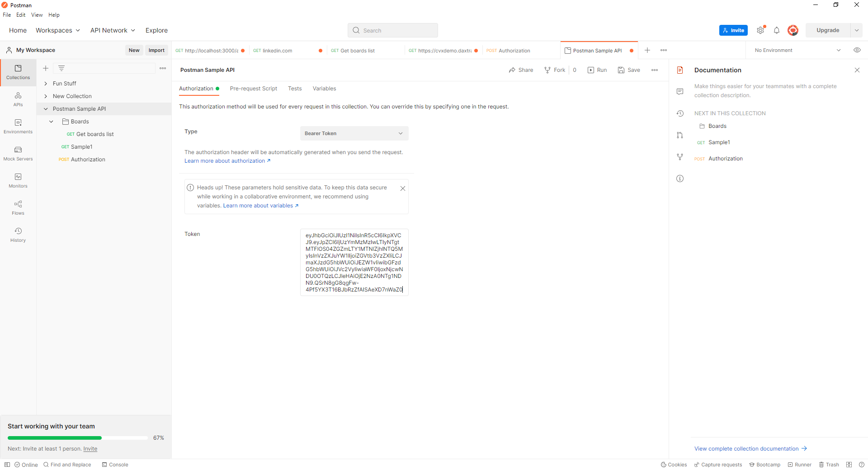Open tab bar more options
This screenshot has width=868, height=470.
click(664, 50)
